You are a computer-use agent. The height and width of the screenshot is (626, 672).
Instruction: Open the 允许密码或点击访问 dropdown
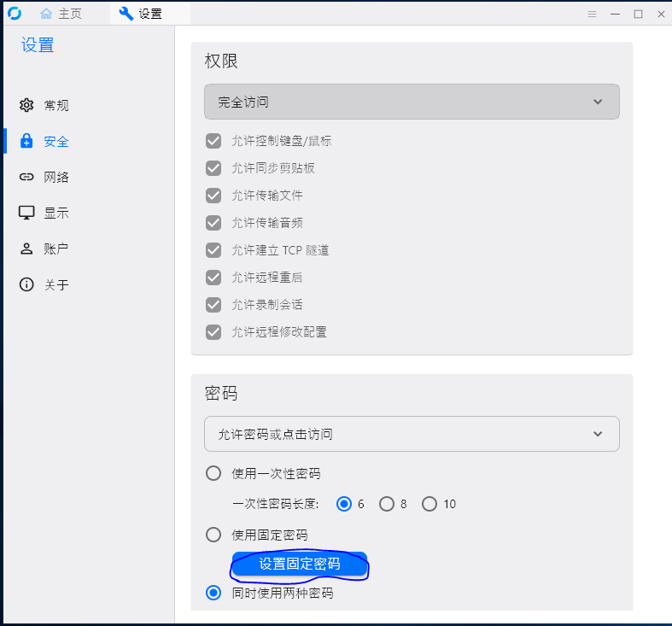(412, 434)
